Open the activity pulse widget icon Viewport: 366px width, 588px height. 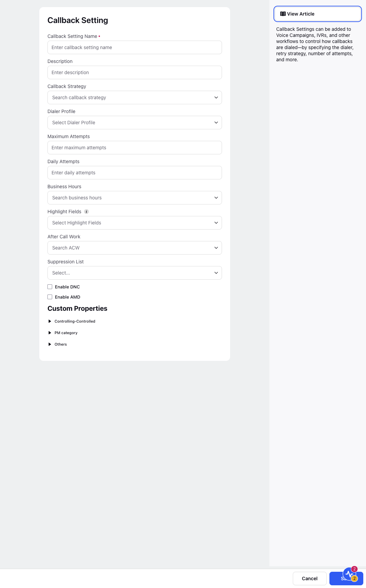(x=350, y=574)
